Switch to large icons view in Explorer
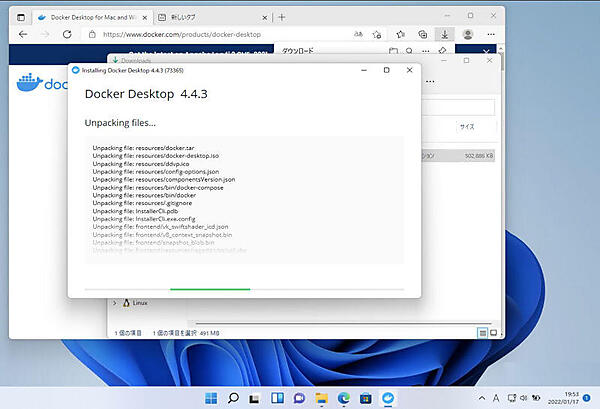Viewport: 600px width, 409px height. pyautogui.click(x=494, y=332)
